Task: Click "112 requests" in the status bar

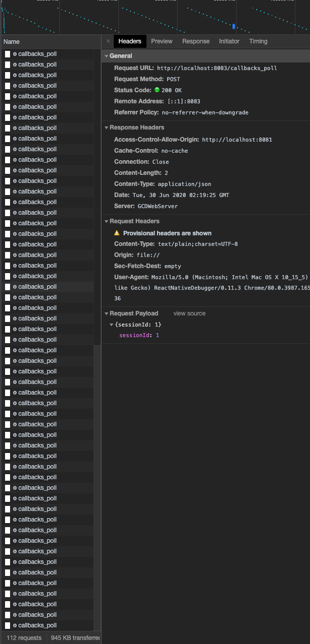Action: (23, 638)
